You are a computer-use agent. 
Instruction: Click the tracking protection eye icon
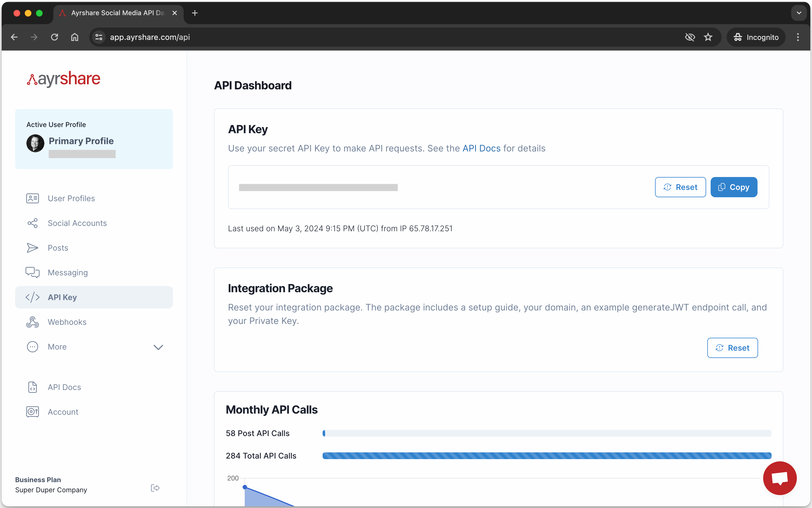690,37
